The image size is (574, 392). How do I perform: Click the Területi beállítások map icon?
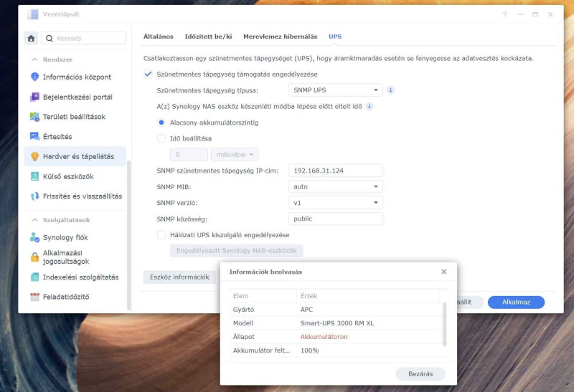[34, 117]
